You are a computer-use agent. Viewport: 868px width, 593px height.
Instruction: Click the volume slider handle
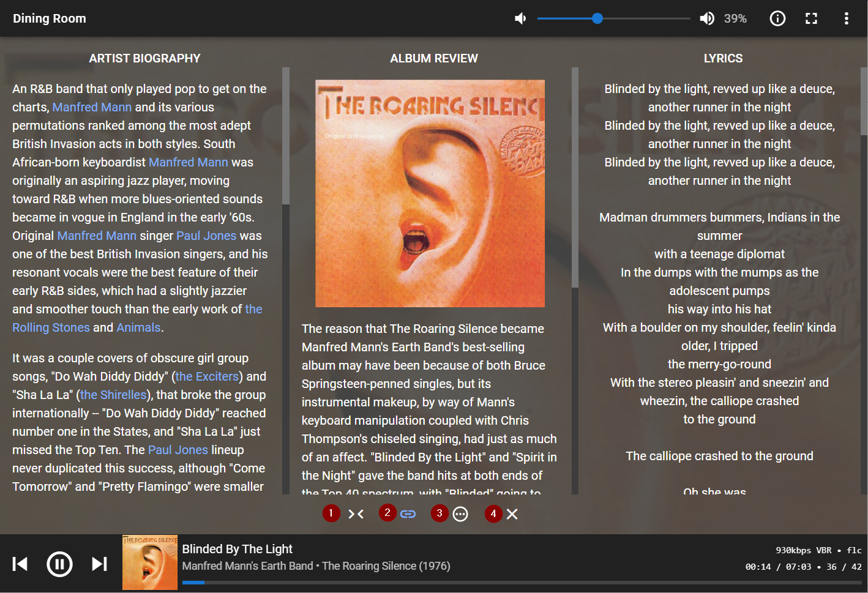tap(597, 18)
